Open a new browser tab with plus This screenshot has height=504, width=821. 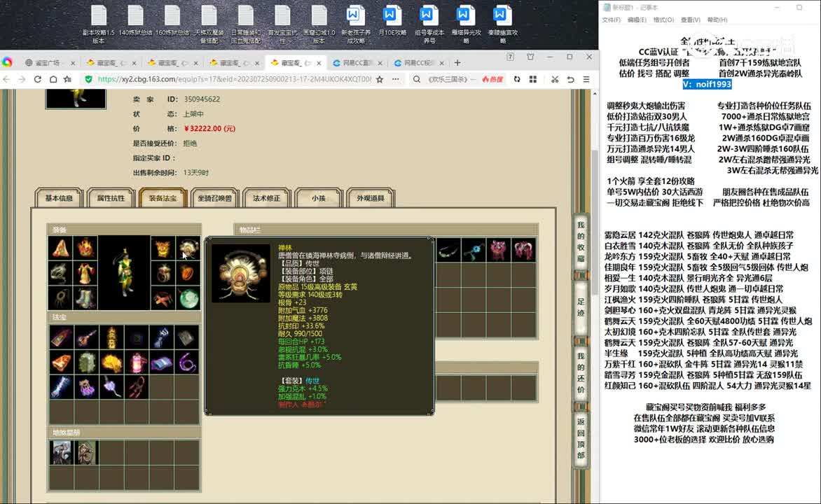tap(457, 63)
